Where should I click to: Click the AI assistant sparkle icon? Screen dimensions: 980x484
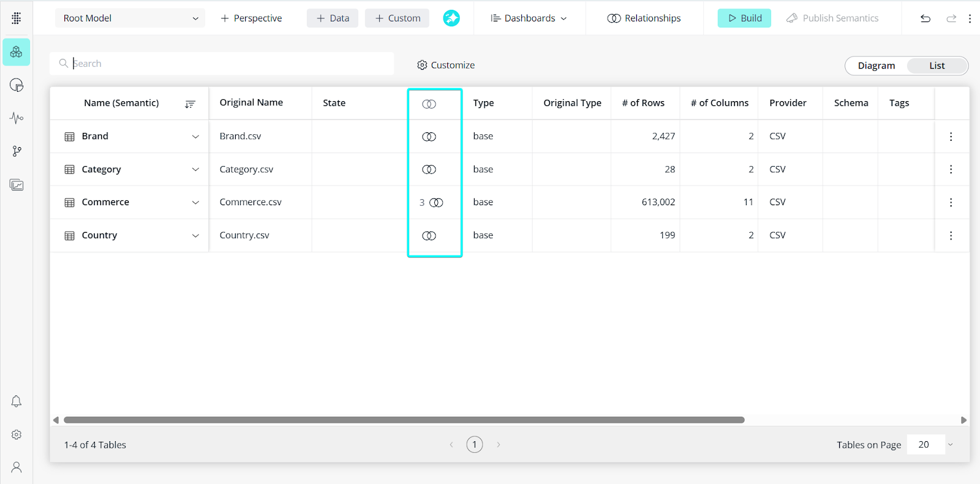point(451,18)
